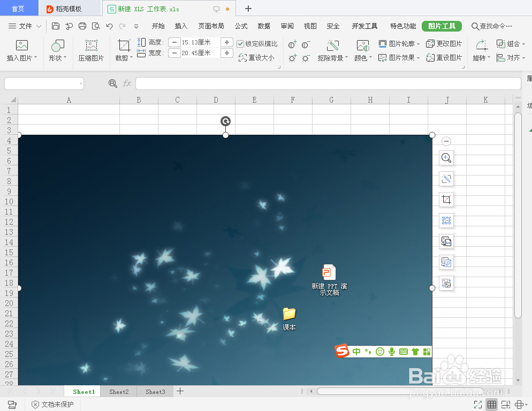Screen dimensions: 532x411
Task: Click the fx insert function icon
Action: point(127,83)
